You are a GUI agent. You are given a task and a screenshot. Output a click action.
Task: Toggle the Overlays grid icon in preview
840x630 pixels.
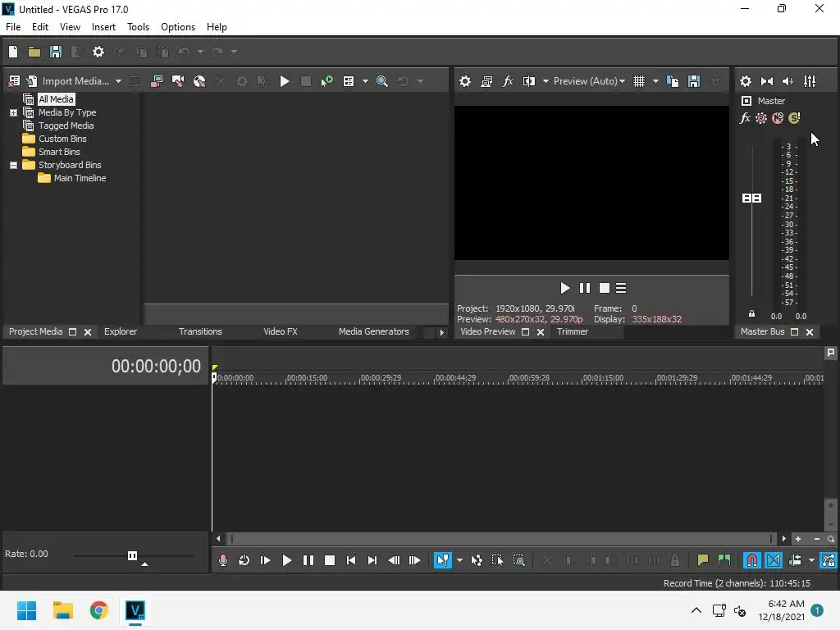coord(638,81)
